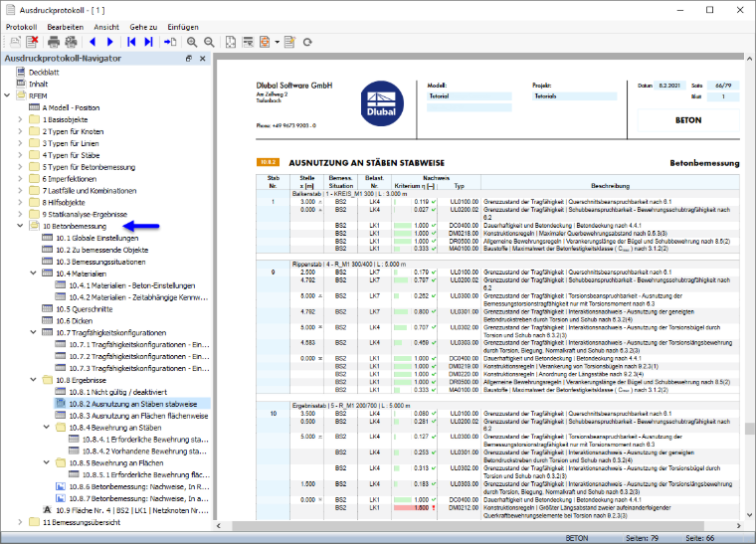756x544 pixels.
Task: Click scroll-down arrow of the report preview
Action: pyautogui.click(x=749, y=515)
